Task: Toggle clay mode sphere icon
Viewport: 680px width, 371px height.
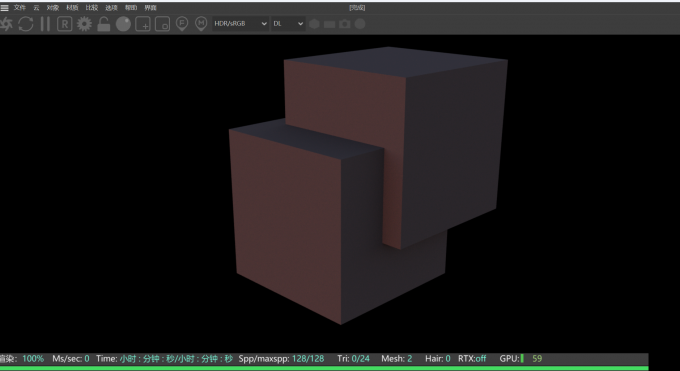Action: pos(123,24)
